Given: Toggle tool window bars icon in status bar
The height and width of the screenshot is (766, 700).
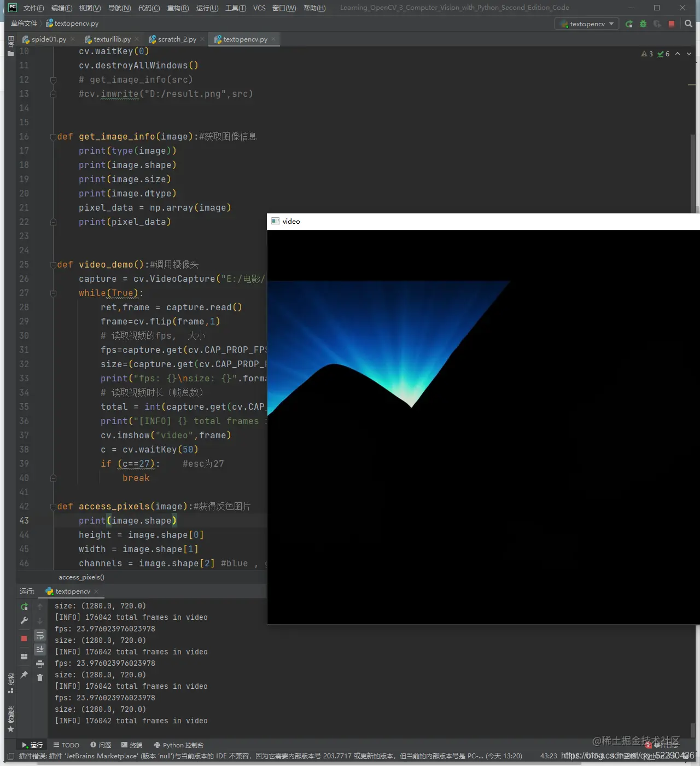Looking at the screenshot, I should pyautogui.click(x=11, y=756).
